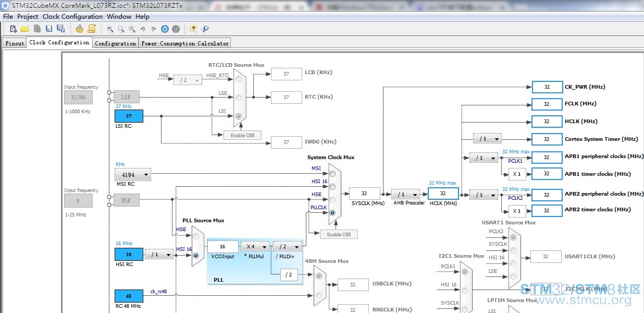Click the Zoom Out magnifier icon

(132, 29)
